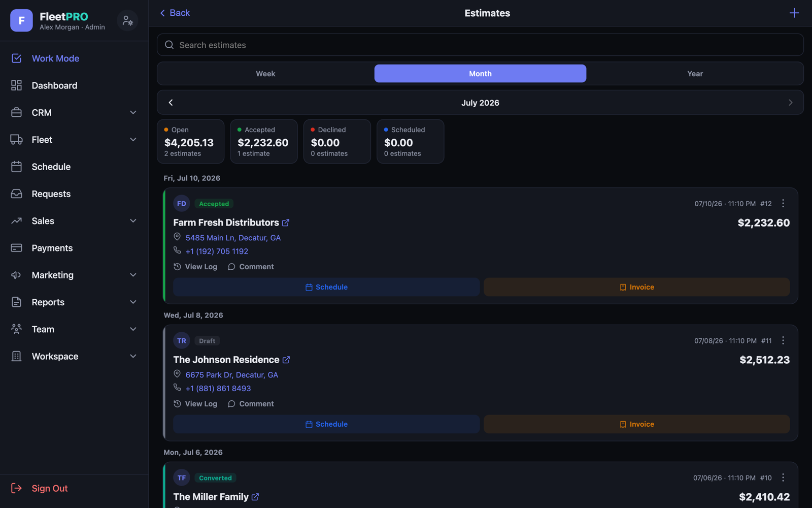Click the Marketing megaphone icon
The height and width of the screenshot is (508, 812).
tap(16, 275)
